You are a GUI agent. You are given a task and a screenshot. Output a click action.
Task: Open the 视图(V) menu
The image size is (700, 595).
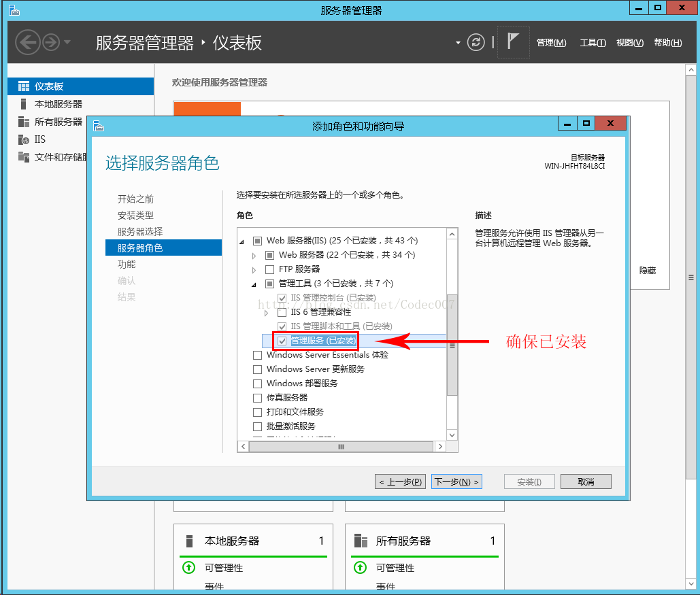[630, 42]
